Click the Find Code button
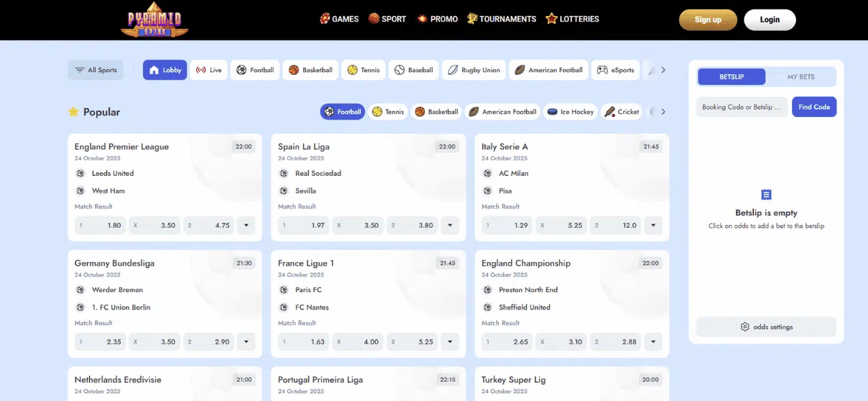 (x=814, y=107)
